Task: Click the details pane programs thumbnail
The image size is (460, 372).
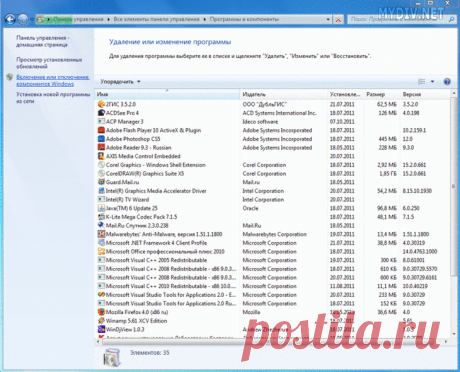Action: (111, 357)
